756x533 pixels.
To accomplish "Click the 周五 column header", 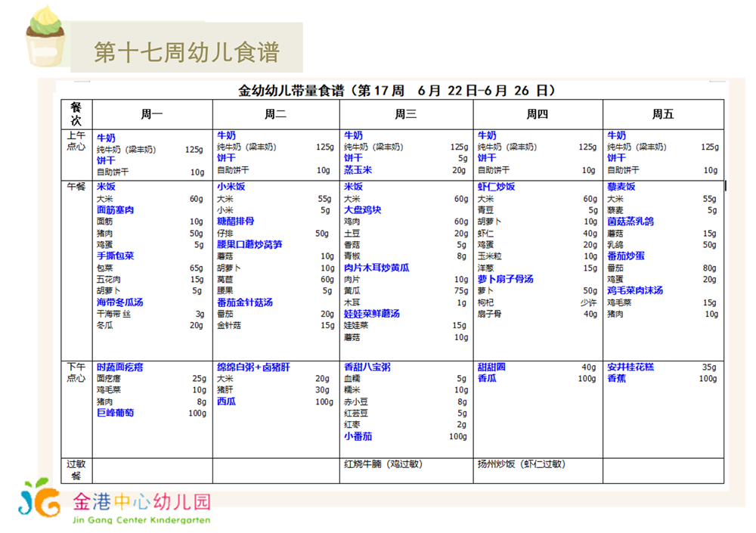I will (x=663, y=114).
